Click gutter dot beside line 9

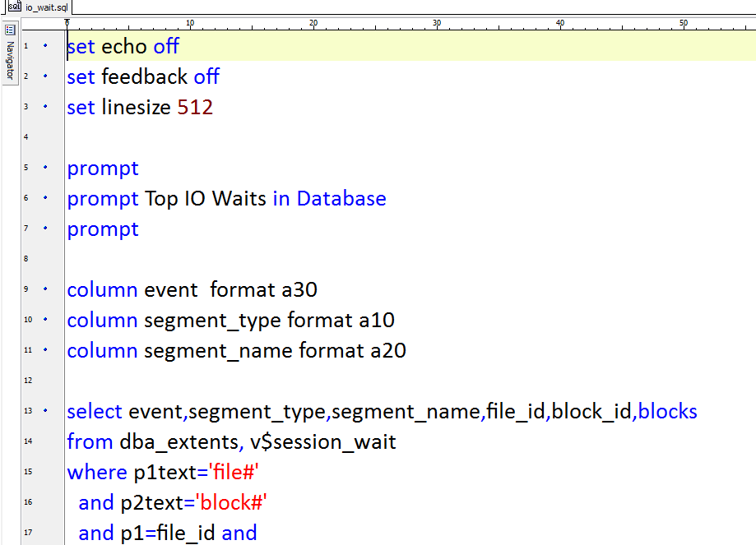[45, 289]
